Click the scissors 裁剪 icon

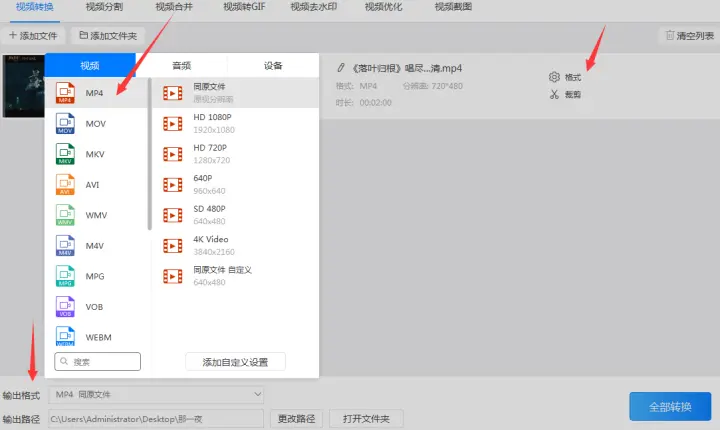554,94
